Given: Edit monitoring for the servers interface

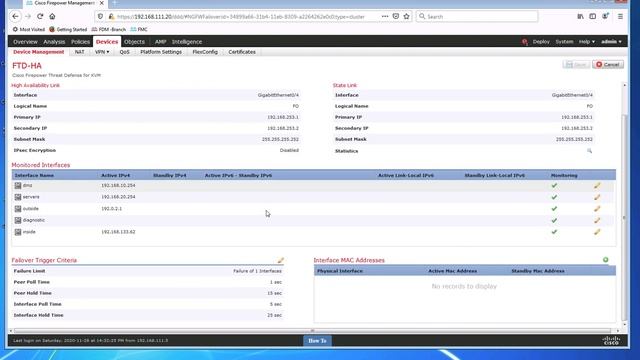Looking at the screenshot, I should [x=597, y=197].
